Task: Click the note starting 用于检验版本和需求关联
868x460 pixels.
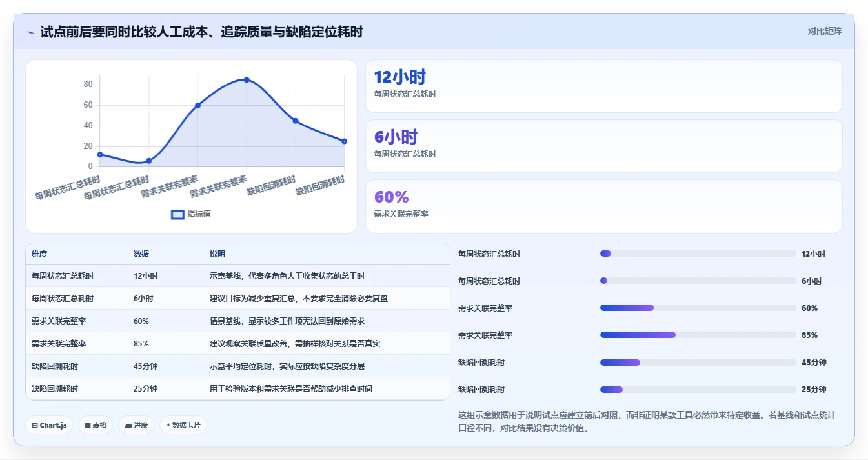Action: [x=291, y=389]
